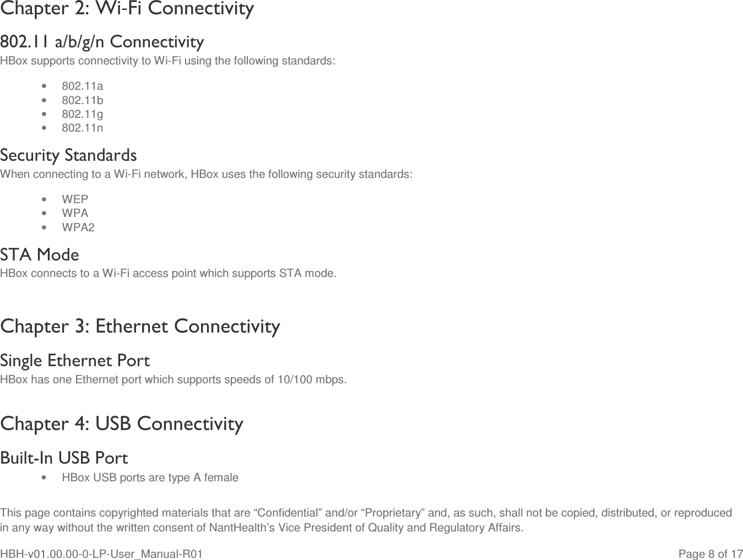Click the STA Mode heading

click(40, 255)
